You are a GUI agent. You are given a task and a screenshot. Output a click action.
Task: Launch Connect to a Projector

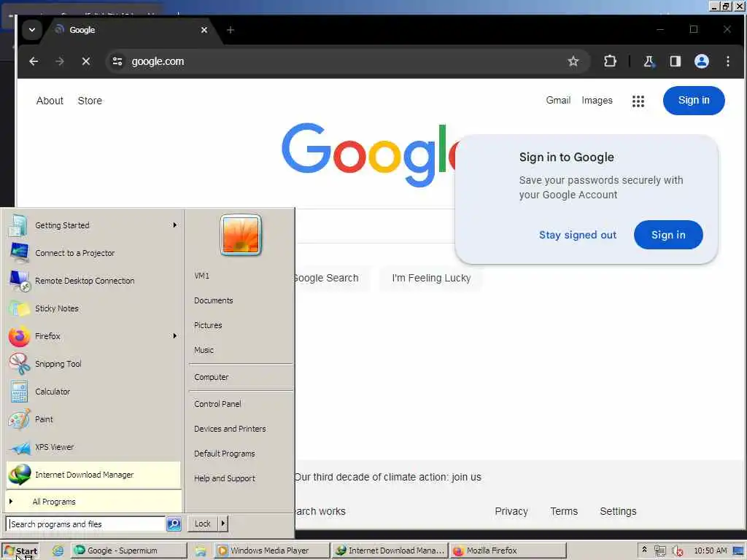(93, 253)
